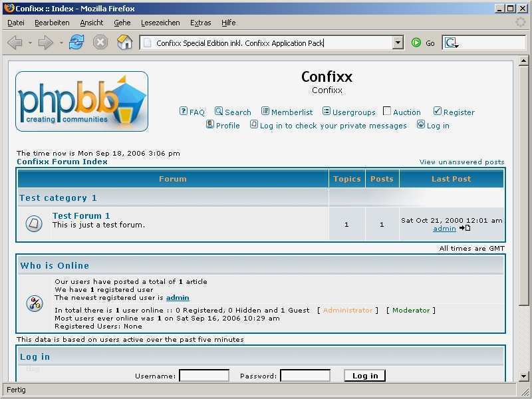Open the Confixx Forum Index link
This screenshot has width=532, height=399.
pyautogui.click(x=62, y=162)
